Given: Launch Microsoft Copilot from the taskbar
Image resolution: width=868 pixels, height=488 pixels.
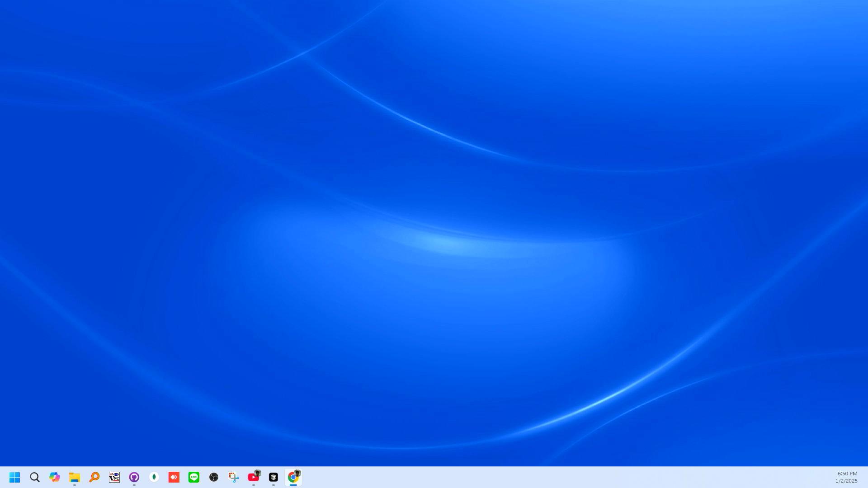Looking at the screenshot, I should pyautogui.click(x=55, y=477).
